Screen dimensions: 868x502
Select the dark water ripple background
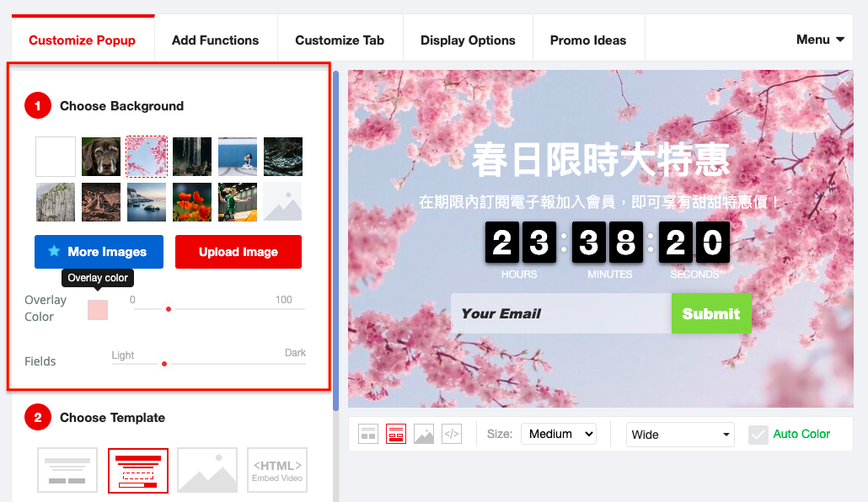click(x=283, y=157)
